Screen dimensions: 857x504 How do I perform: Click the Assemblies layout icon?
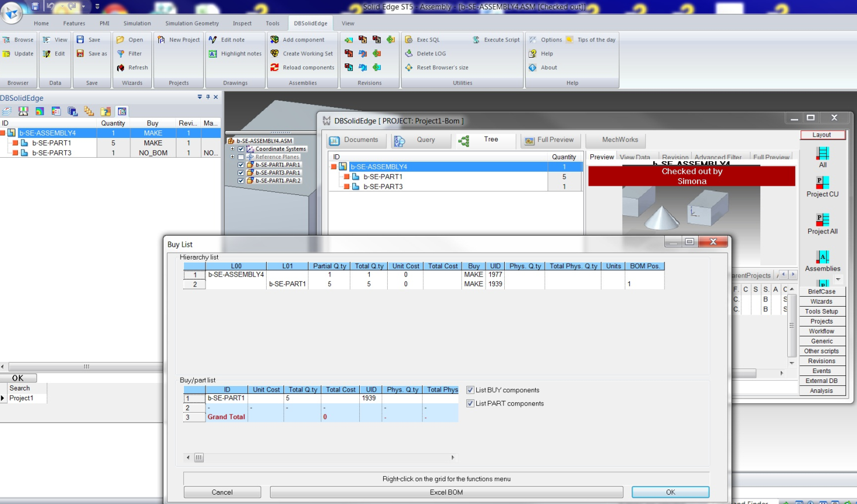point(823,257)
